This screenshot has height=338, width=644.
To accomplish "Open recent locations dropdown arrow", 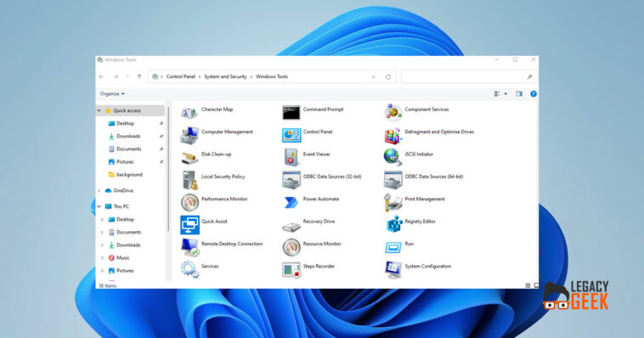I will (x=127, y=76).
